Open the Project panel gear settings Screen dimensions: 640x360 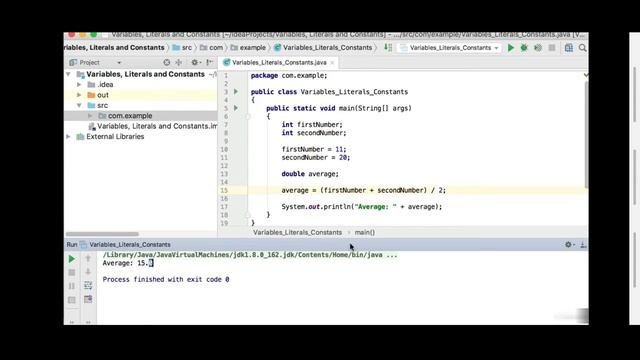pyautogui.click(x=195, y=62)
